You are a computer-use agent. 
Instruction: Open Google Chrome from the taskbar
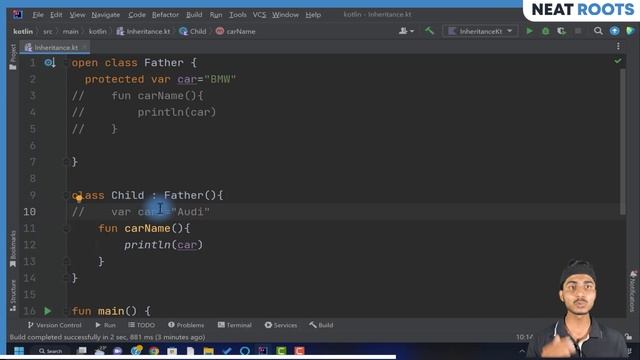pos(154,351)
